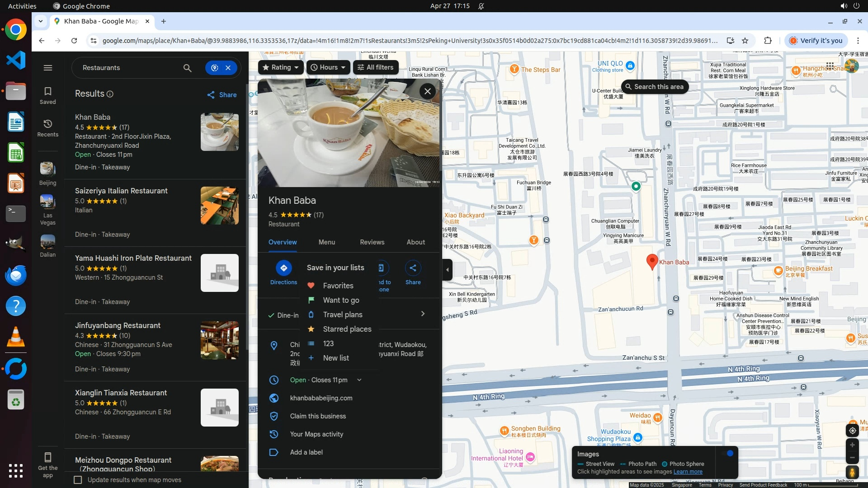The width and height of the screenshot is (868, 488).
Task: Open the hamburger menu in Maps sidebar
Action: tap(48, 68)
